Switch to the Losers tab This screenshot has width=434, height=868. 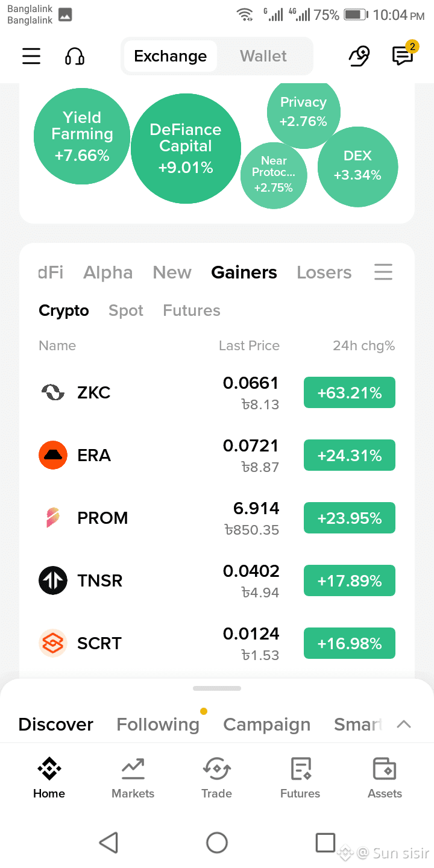click(324, 272)
